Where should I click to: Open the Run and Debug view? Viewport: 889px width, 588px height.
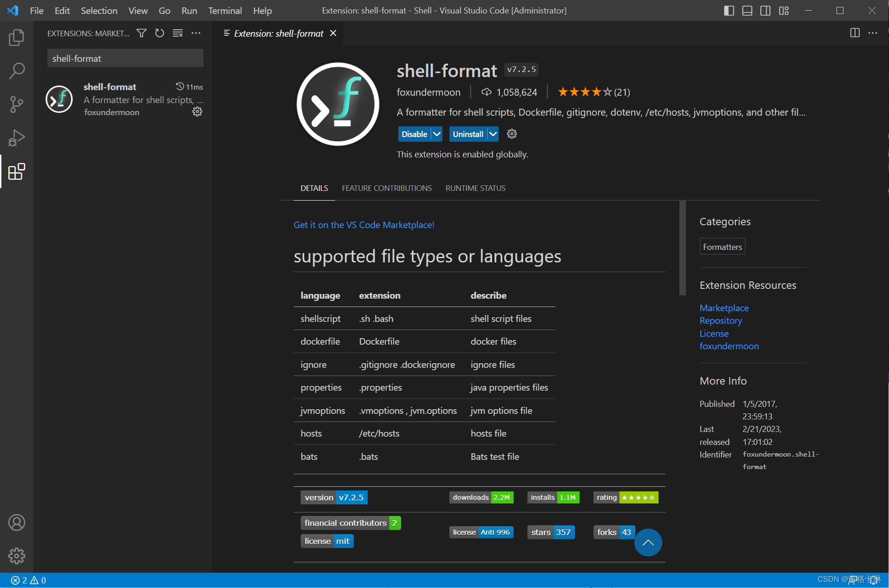17,138
